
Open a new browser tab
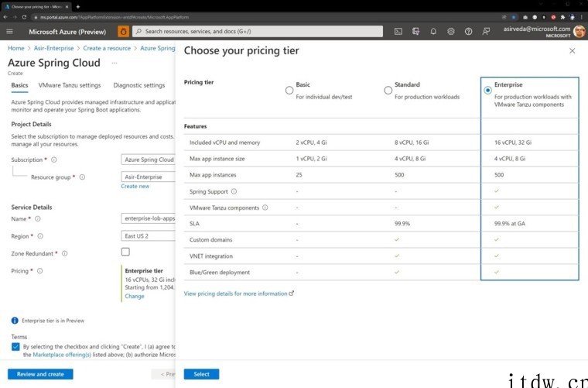click(78, 6)
